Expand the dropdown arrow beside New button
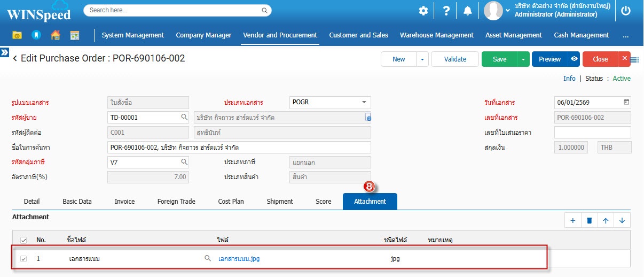Viewport: 644px width, 277px height. [x=422, y=59]
